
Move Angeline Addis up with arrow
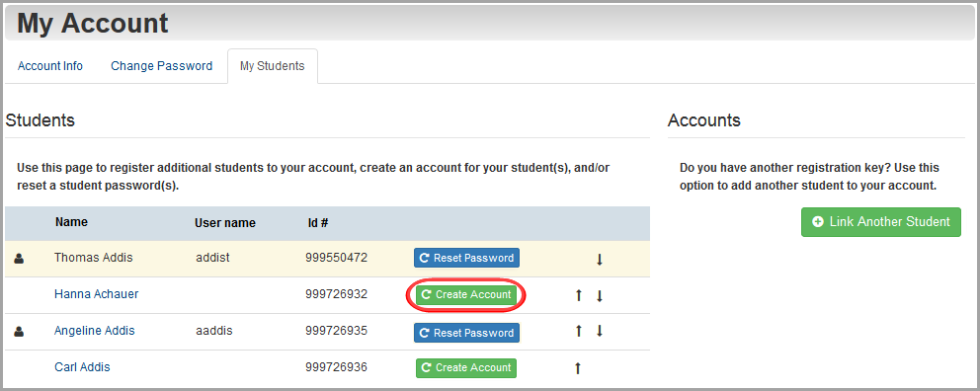tap(578, 331)
